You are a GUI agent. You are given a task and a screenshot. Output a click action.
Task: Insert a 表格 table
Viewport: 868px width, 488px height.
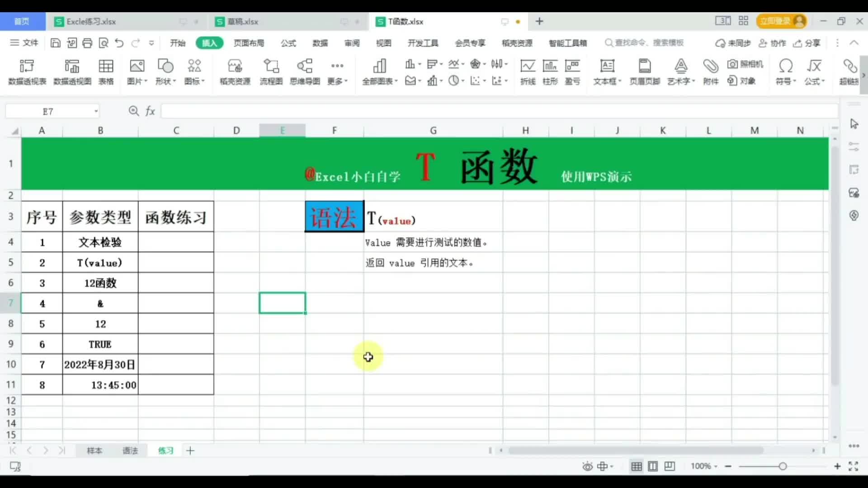click(106, 71)
